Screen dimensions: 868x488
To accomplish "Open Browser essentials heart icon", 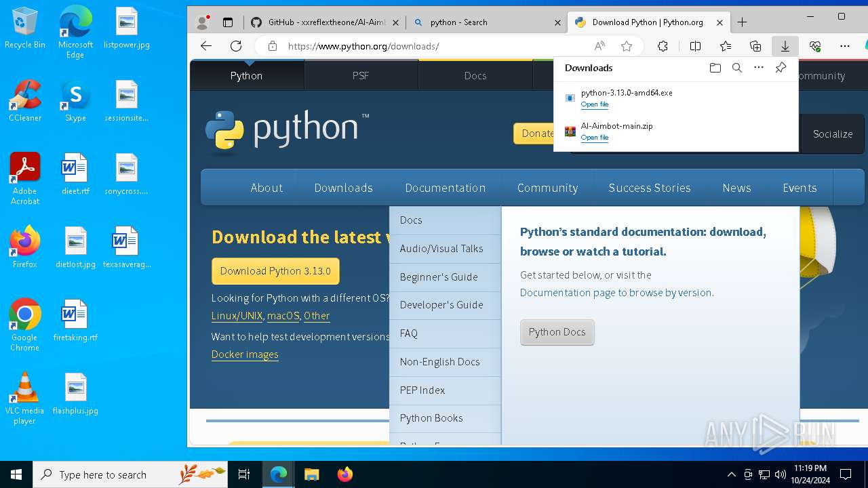I will coord(815,46).
